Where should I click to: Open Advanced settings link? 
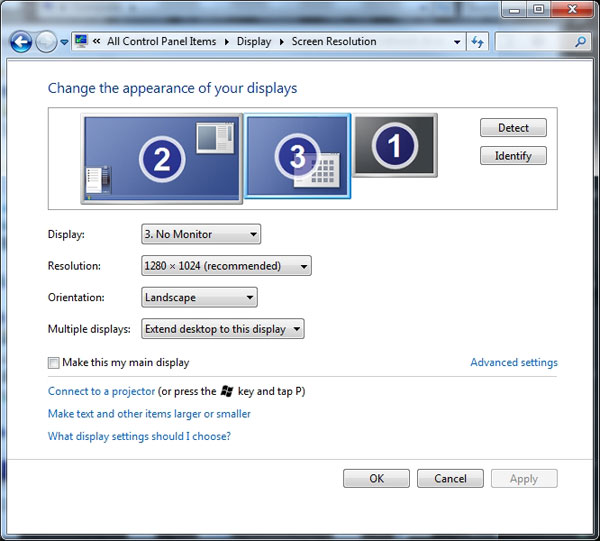click(514, 362)
